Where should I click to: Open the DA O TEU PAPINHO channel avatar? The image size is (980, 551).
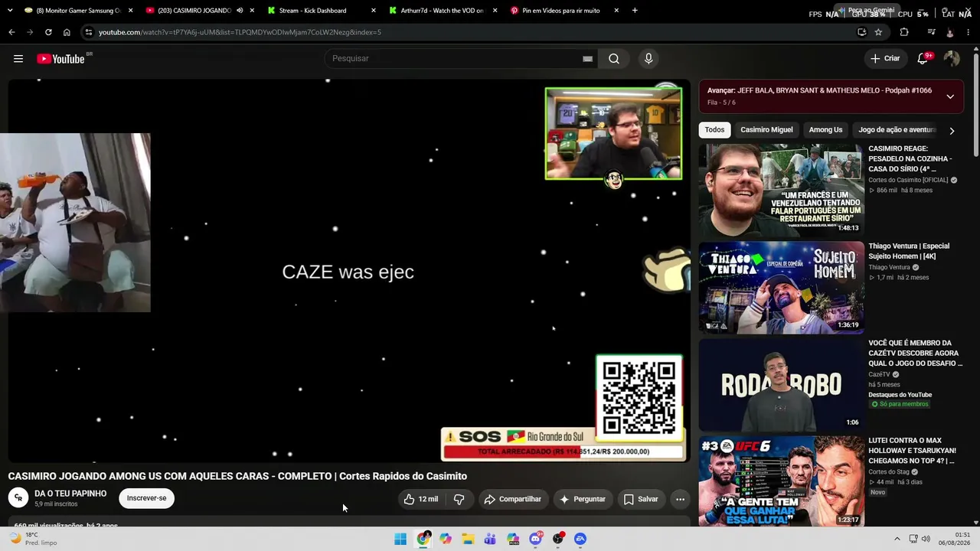[18, 498]
